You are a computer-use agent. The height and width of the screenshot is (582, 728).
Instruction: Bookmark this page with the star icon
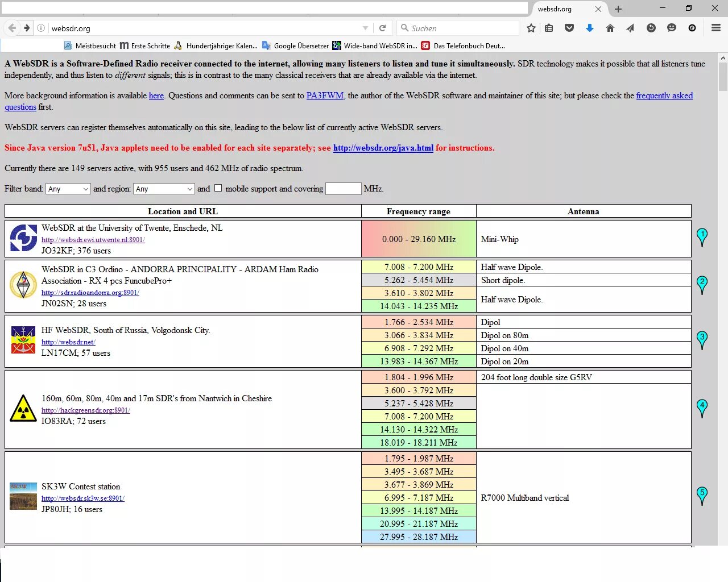point(531,28)
